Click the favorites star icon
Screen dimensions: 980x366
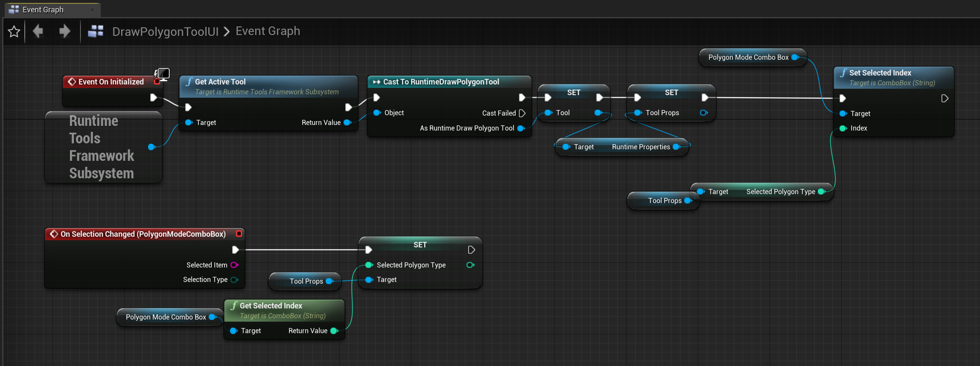click(x=14, y=31)
